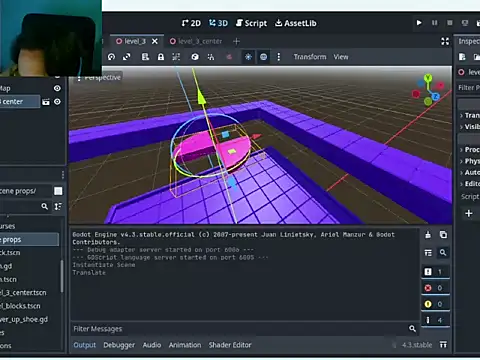Open the View menu in the 3D toolbar
This screenshot has width=480, height=360.
[341, 57]
